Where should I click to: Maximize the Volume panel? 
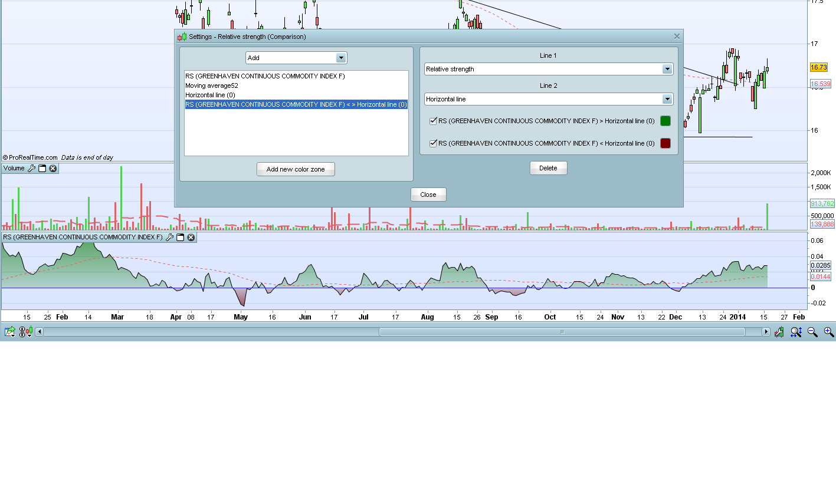tap(42, 169)
